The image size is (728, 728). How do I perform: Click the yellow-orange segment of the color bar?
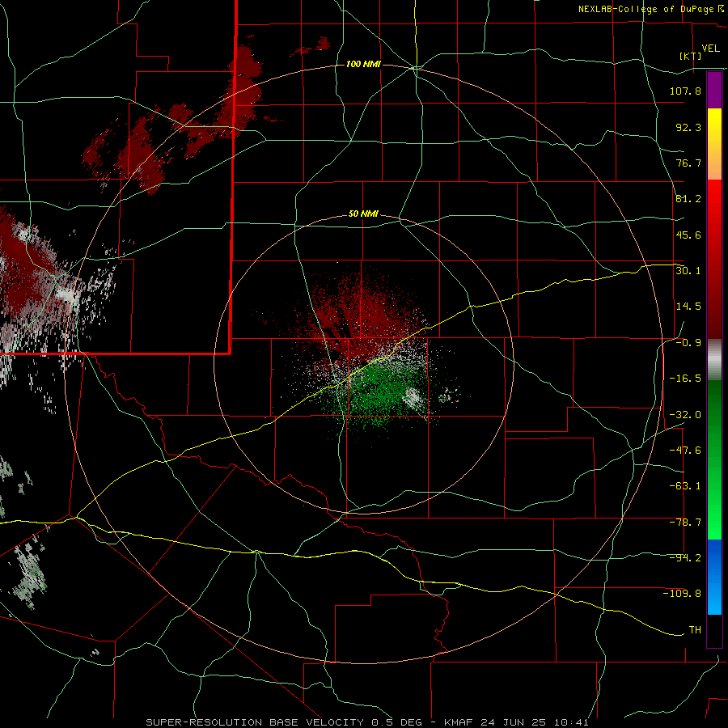pos(714,144)
